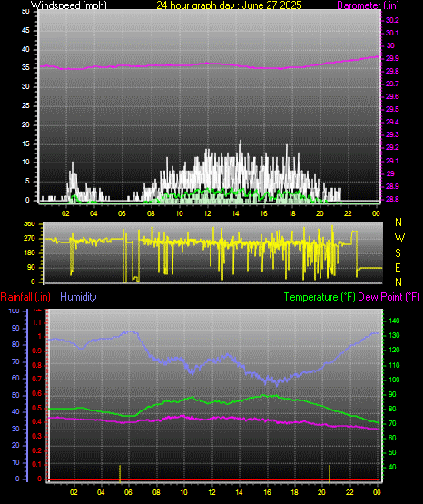
Task: Click the green "Temperature (°F)" legend label
Action: click(x=320, y=297)
